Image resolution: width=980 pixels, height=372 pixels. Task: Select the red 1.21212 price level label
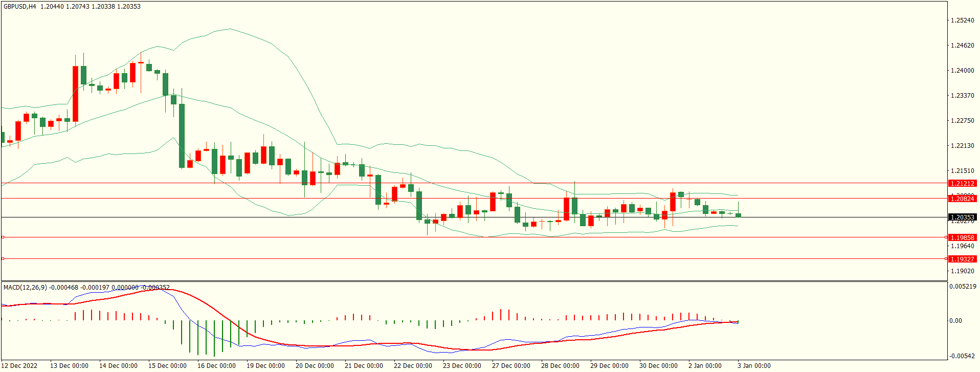tap(962, 183)
